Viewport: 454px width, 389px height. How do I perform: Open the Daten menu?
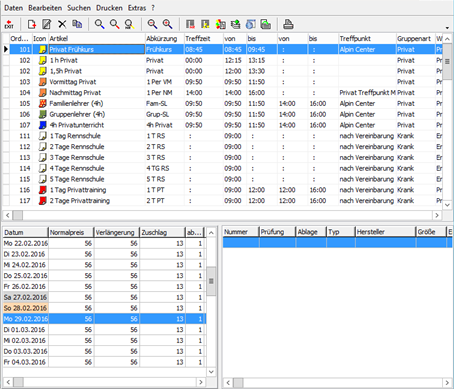14,8
